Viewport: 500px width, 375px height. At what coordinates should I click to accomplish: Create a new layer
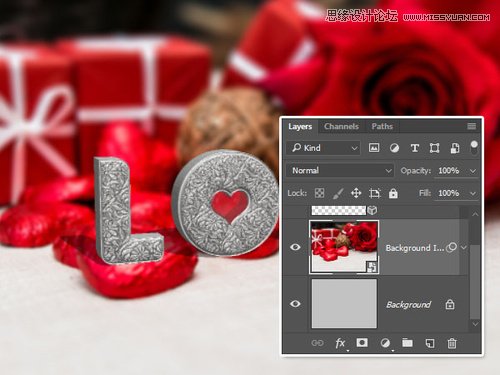point(430,343)
